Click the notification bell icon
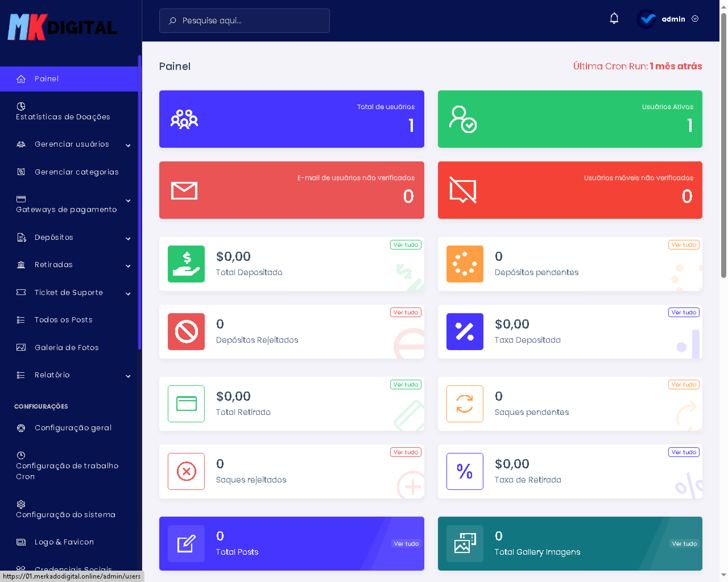The image size is (728, 582). pos(614,19)
